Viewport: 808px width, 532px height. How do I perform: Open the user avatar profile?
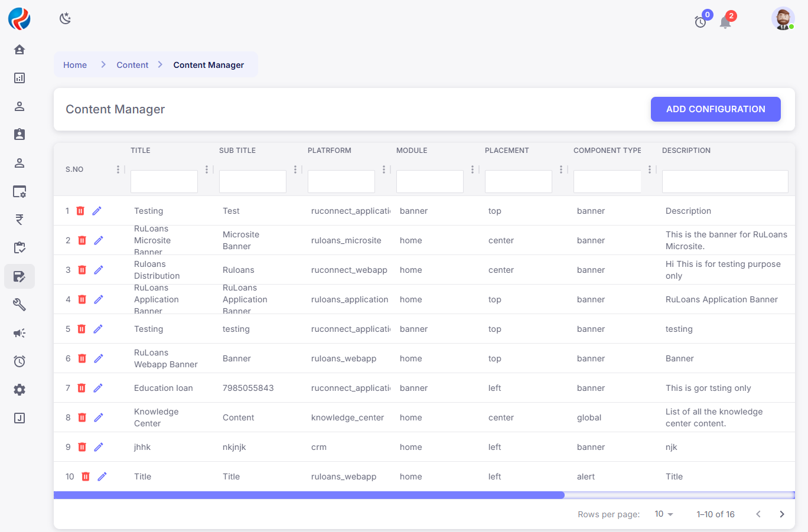783,19
